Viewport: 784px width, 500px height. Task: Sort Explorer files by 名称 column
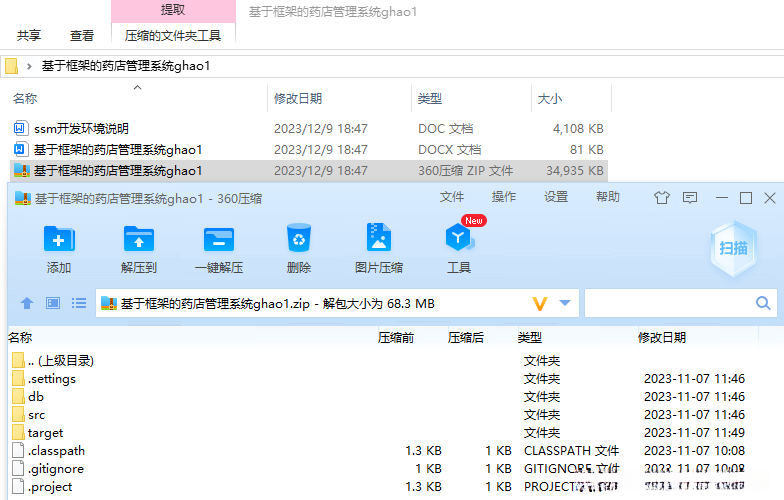click(25, 98)
